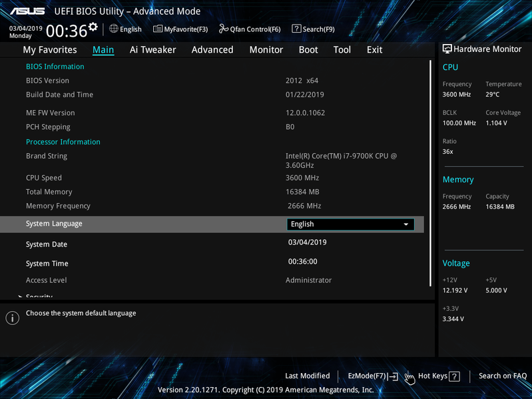The width and height of the screenshot is (532, 399).
Task: Click the Administrator access level value
Action: coord(308,280)
